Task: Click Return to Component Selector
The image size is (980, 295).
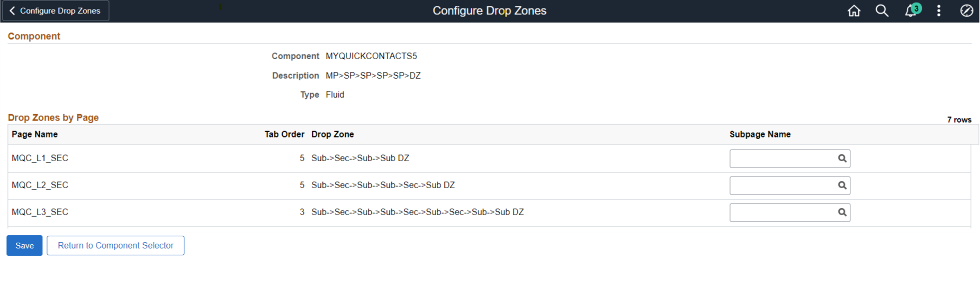Action: click(115, 245)
